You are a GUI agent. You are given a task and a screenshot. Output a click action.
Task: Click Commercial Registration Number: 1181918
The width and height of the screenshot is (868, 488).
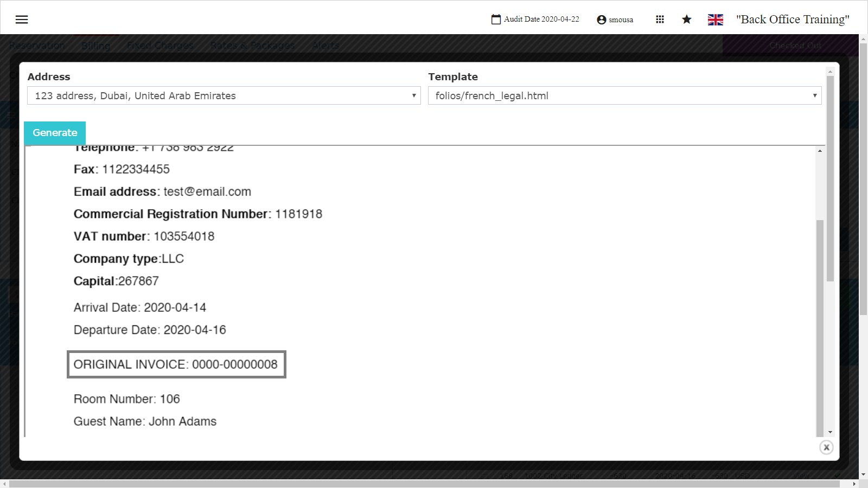198,214
